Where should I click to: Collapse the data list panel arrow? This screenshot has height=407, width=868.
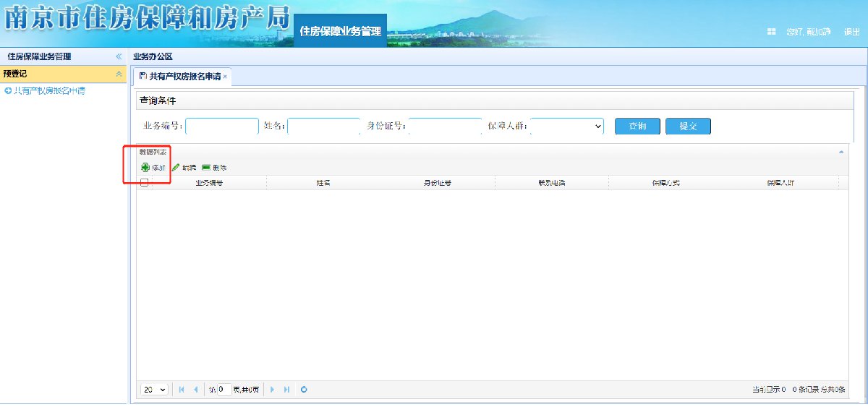[x=841, y=152]
